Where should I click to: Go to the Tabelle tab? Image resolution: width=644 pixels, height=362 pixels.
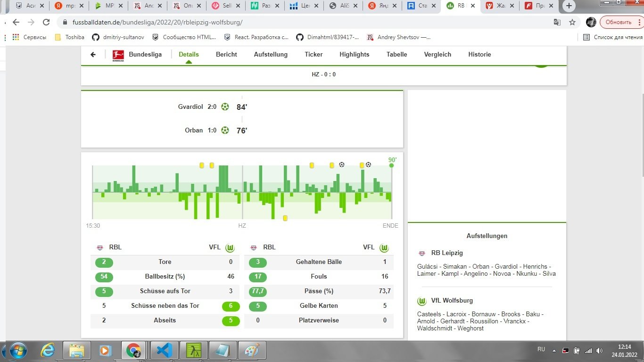pyautogui.click(x=396, y=55)
